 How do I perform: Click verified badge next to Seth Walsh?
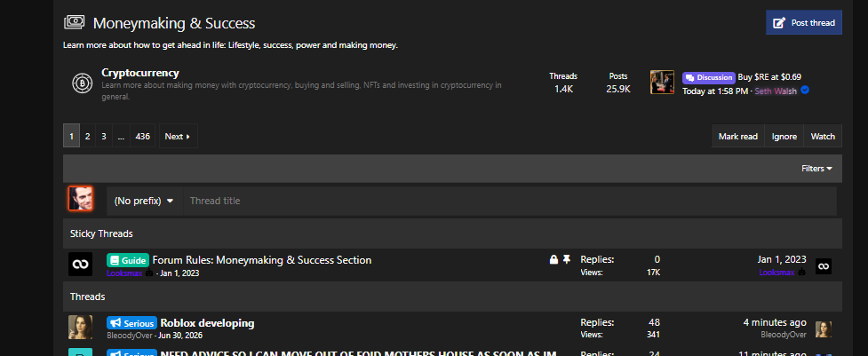(805, 90)
